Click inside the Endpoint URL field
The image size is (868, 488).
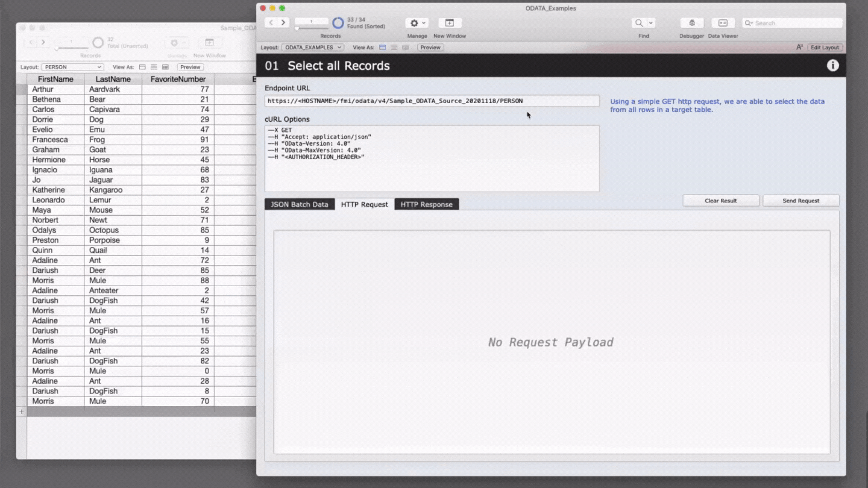point(432,101)
